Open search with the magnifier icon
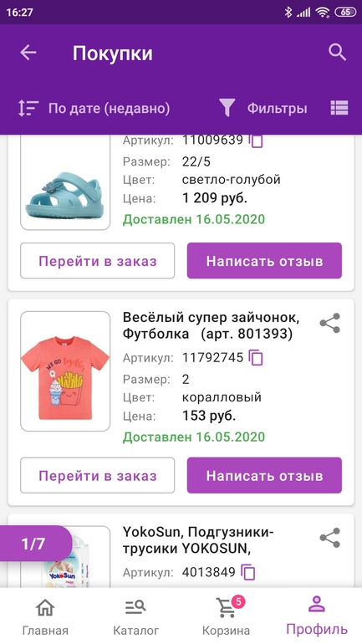362x644 pixels. tap(338, 53)
